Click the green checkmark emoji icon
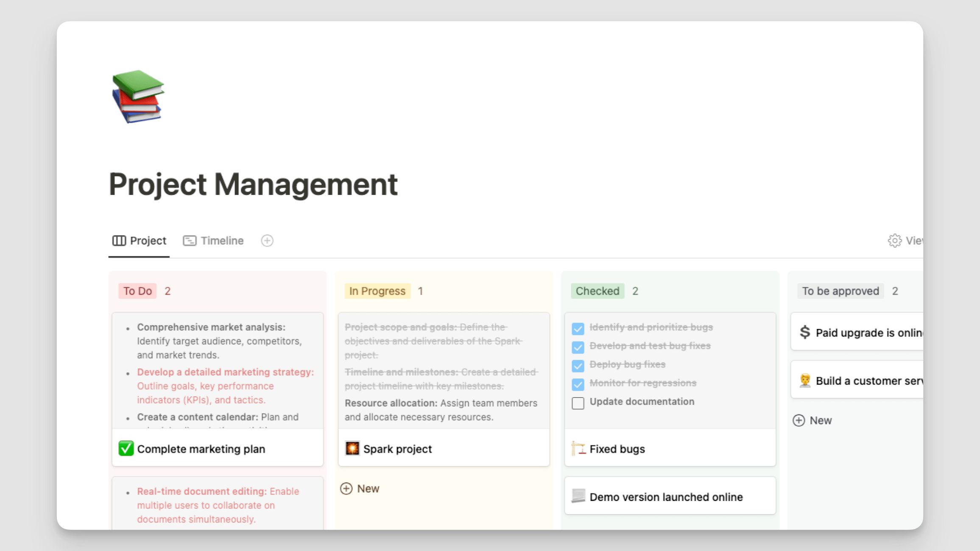Image resolution: width=980 pixels, height=551 pixels. [126, 448]
